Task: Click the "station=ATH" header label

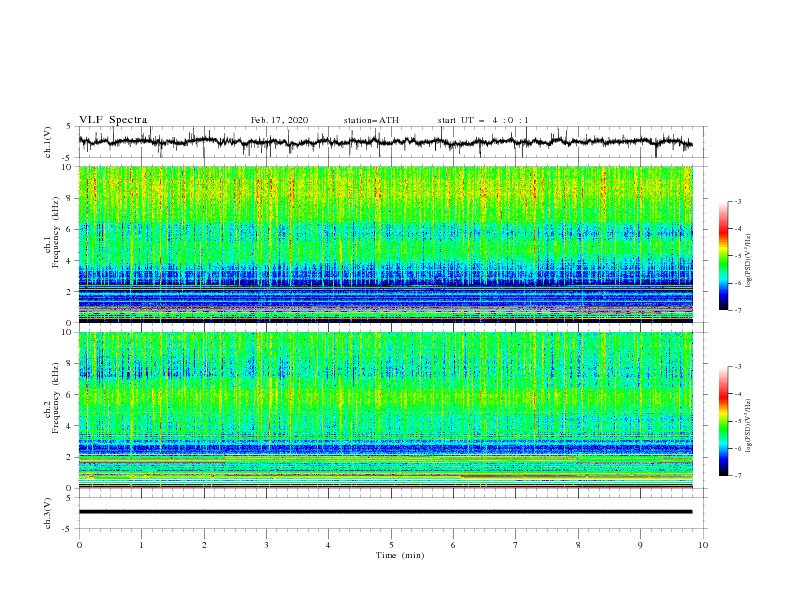Action: 371,120
